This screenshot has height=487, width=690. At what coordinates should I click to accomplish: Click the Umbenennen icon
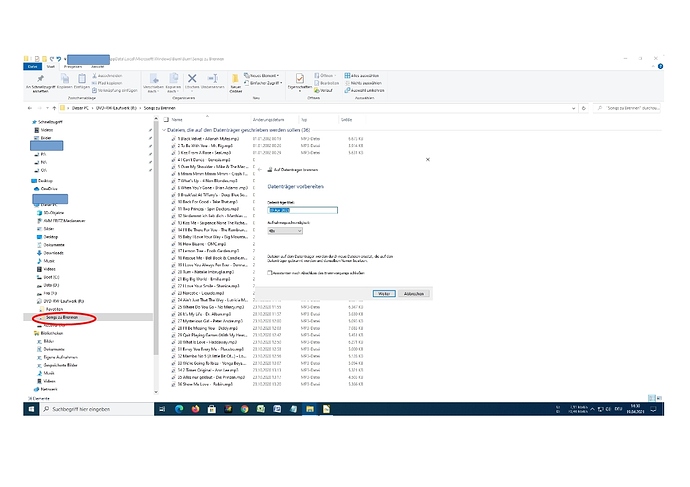click(x=213, y=78)
